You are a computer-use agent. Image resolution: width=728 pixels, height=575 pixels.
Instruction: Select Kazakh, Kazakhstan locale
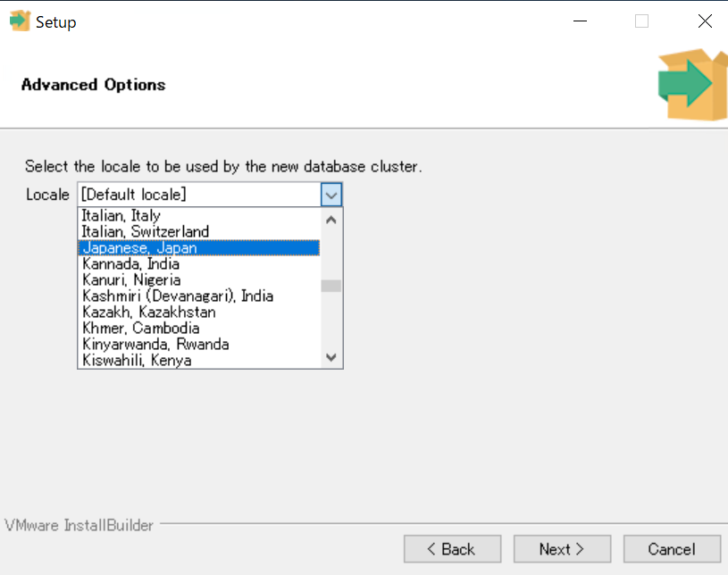point(199,312)
